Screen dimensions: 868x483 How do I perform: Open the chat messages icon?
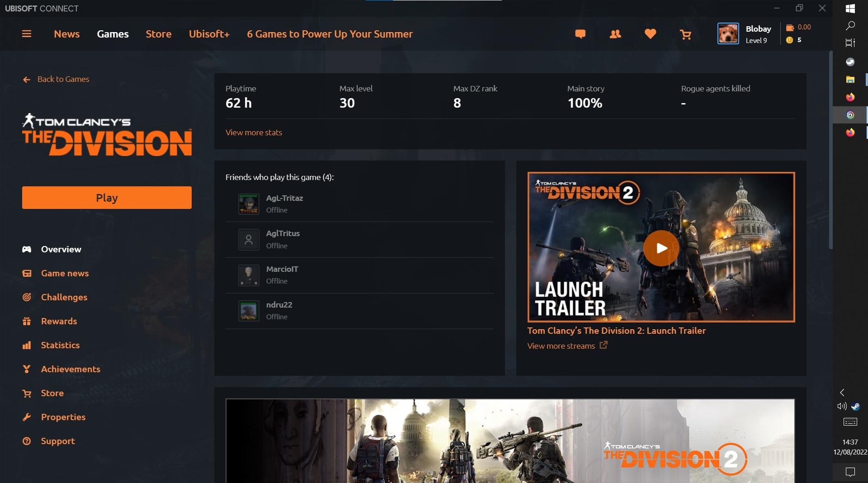pyautogui.click(x=580, y=34)
